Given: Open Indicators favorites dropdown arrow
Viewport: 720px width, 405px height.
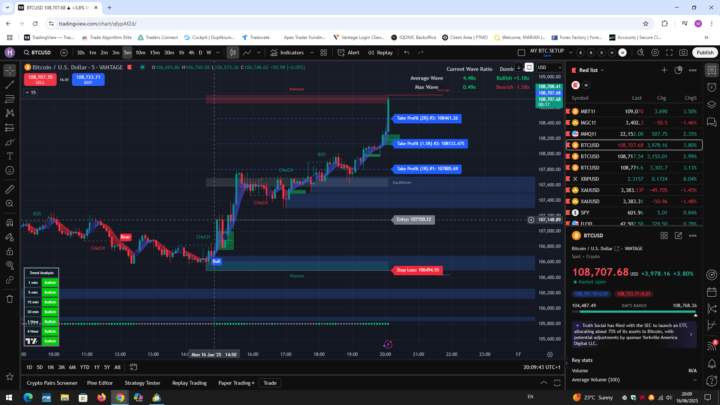Looking at the screenshot, I should pos(312,53).
